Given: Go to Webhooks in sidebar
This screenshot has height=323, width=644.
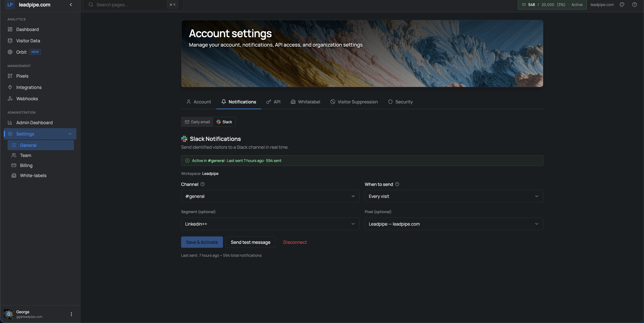Looking at the screenshot, I should 27,99.
